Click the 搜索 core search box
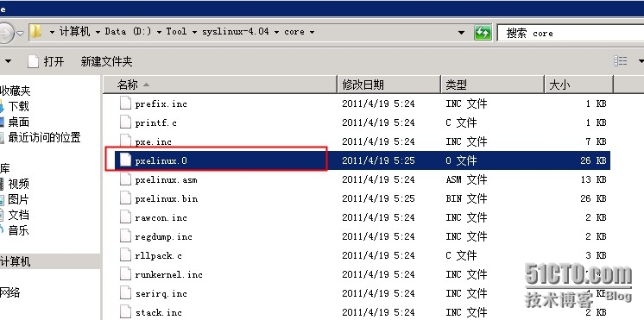Image resolution: width=644 pixels, height=320 pixels. point(571,33)
